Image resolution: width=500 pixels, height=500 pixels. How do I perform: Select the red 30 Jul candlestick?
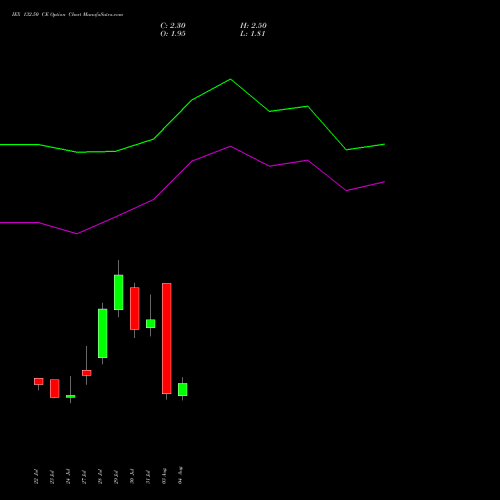[x=135, y=308]
